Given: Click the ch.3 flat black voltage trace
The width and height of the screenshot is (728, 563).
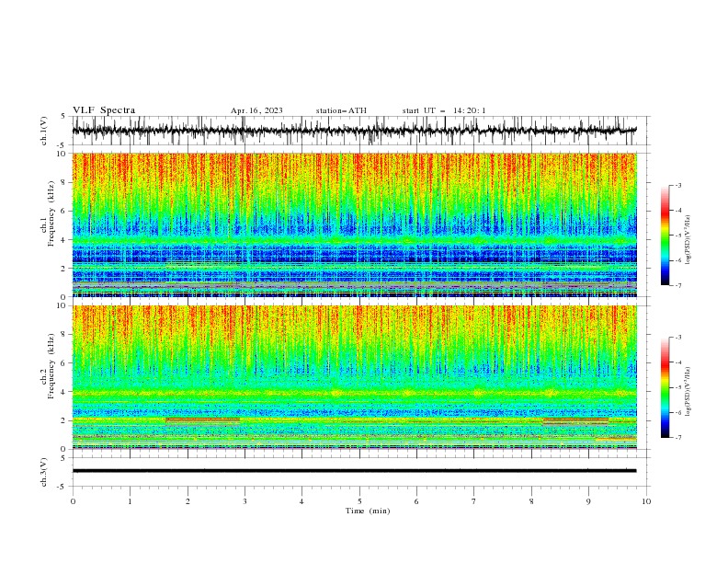Looking at the screenshot, I should point(354,471).
